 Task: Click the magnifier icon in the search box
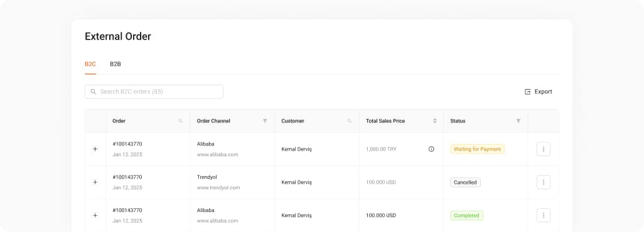(94, 92)
